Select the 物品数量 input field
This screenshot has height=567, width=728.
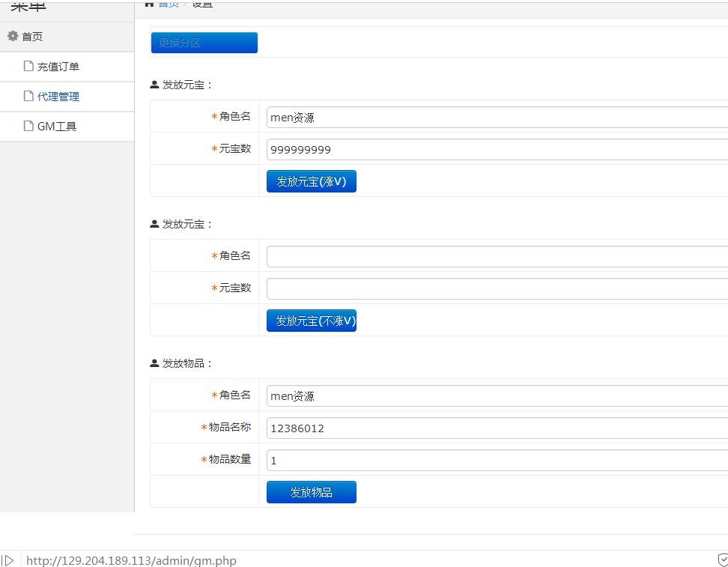(496, 460)
